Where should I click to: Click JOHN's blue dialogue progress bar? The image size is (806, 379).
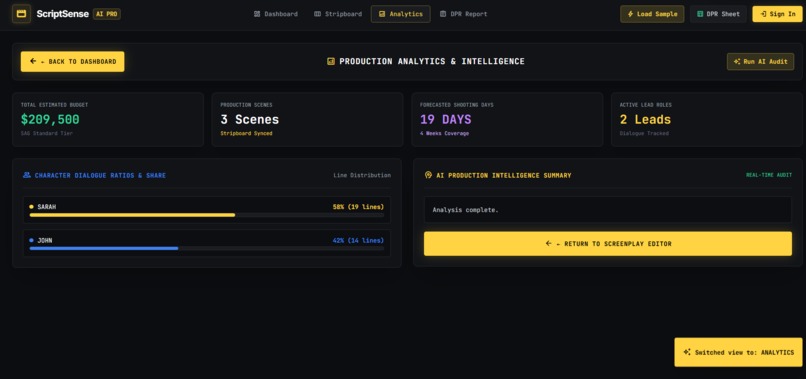104,248
